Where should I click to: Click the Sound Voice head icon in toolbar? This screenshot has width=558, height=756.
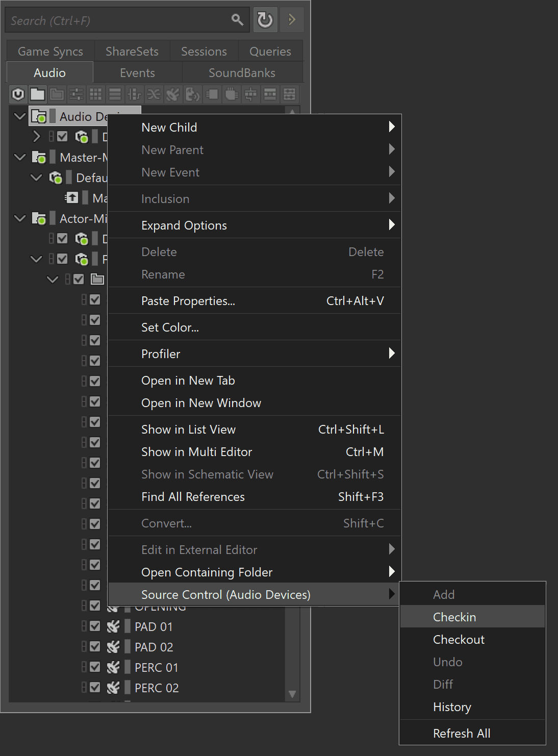tap(192, 94)
